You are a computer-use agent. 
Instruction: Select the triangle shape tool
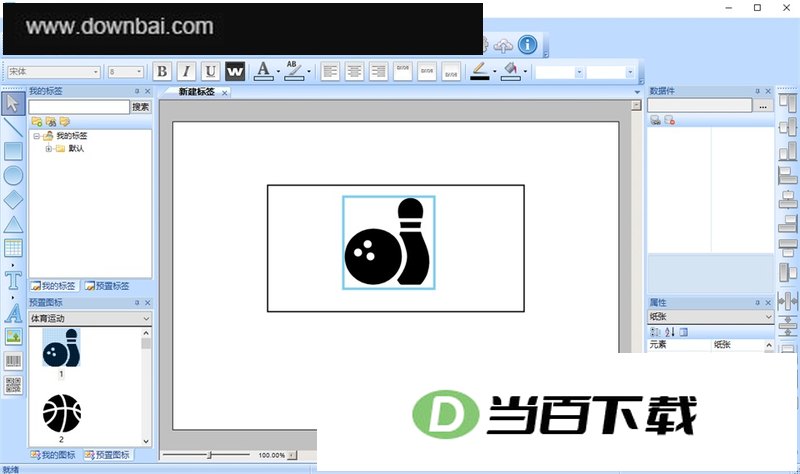tap(13, 224)
